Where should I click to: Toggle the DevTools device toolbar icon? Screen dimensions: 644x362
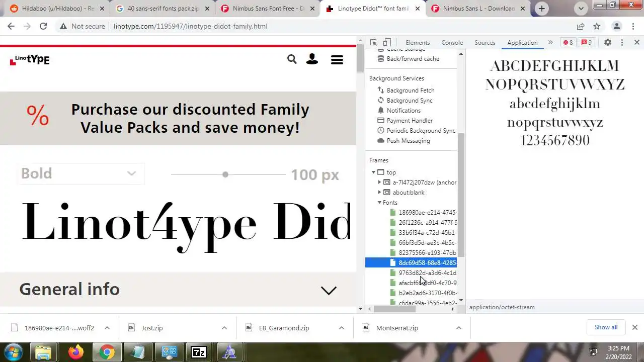[x=387, y=42]
